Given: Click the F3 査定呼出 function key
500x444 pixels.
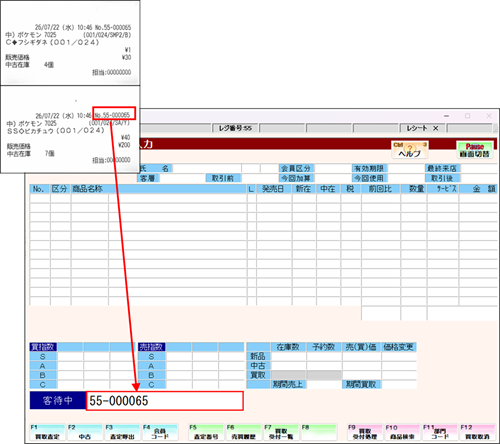Looking at the screenshot, I should 122,432.
